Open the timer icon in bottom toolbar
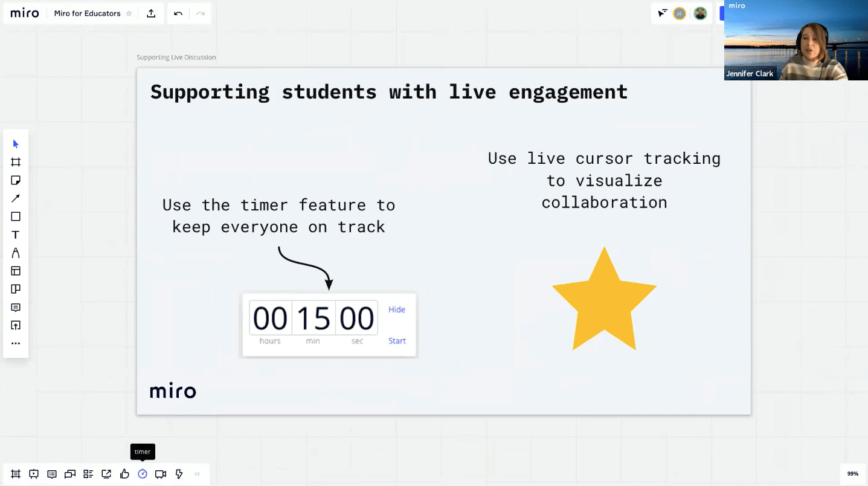The height and width of the screenshot is (486, 868). (143, 474)
